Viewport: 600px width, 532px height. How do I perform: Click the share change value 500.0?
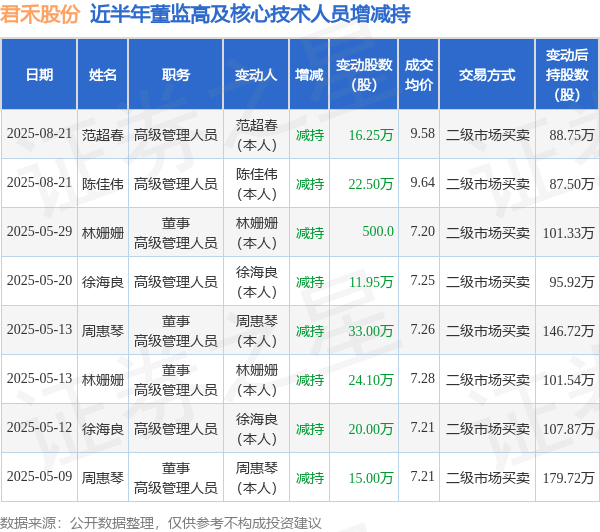(378, 231)
